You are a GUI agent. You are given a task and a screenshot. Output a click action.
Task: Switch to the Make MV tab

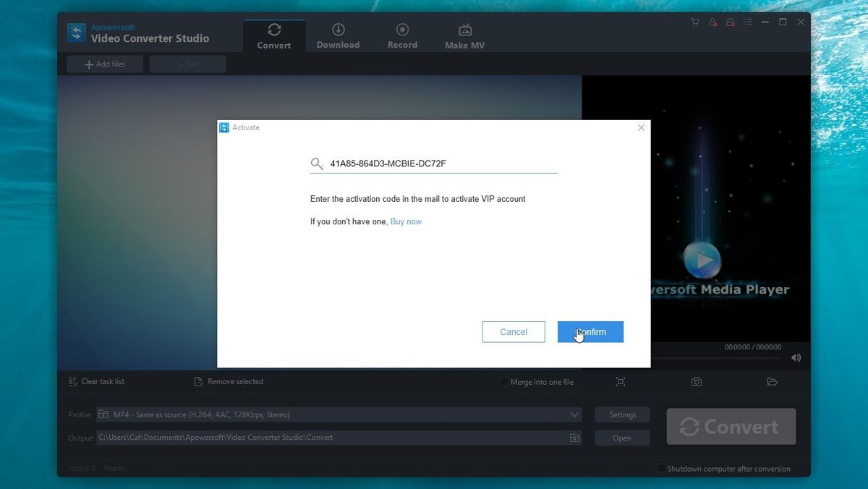[465, 36]
